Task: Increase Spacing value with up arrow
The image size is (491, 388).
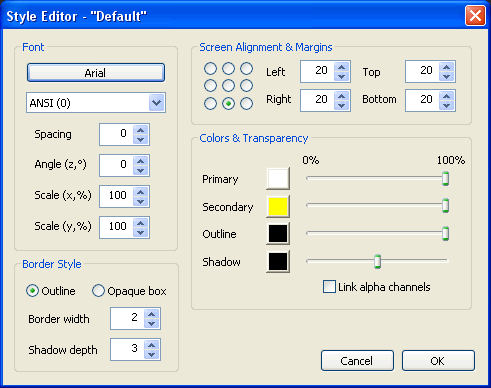Action: point(141,130)
